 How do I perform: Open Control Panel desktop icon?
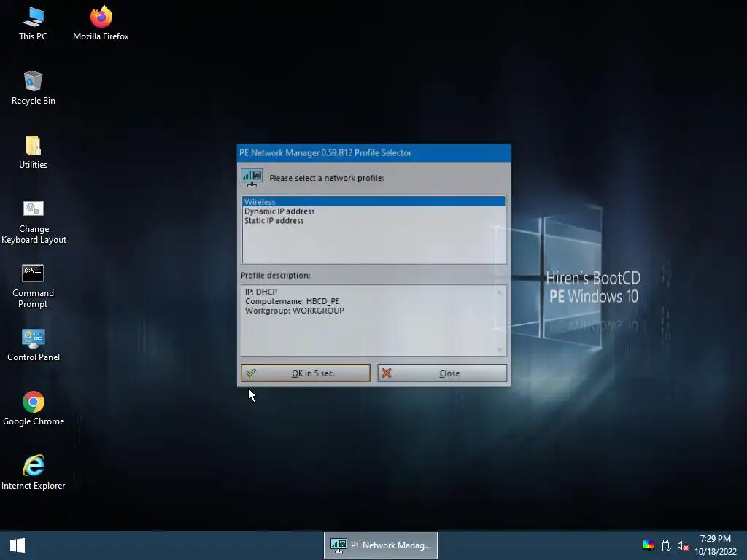coord(34,345)
